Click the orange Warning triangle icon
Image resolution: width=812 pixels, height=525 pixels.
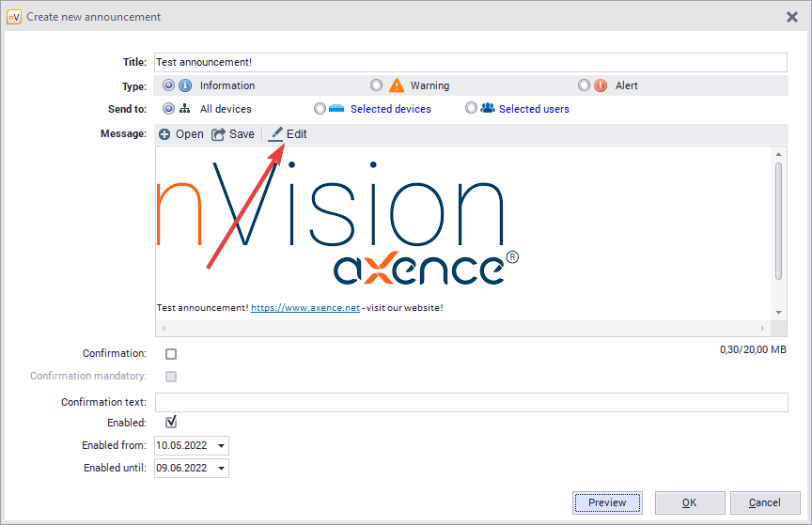pyautogui.click(x=397, y=85)
